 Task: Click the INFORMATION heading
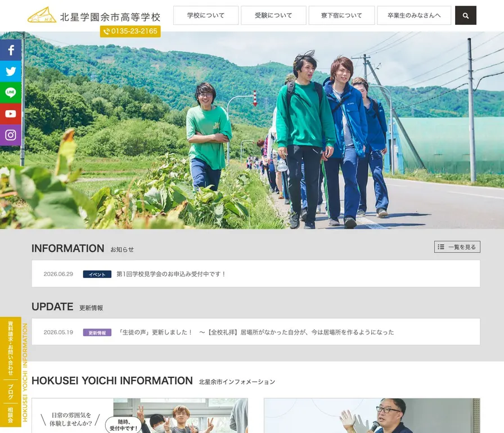(68, 249)
